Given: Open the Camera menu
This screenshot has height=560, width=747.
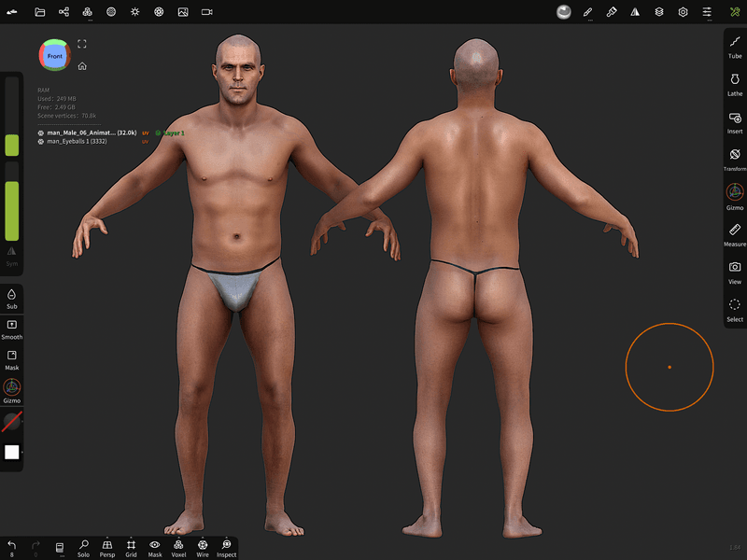Looking at the screenshot, I should [206, 12].
